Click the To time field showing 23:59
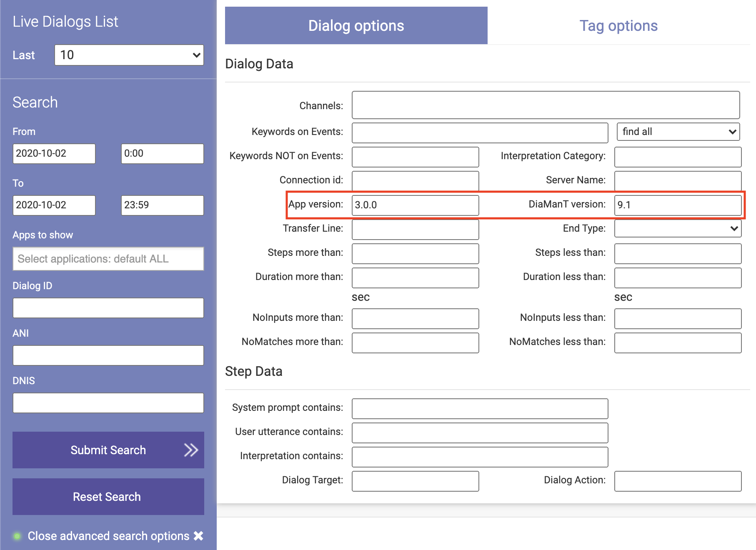Screen dimensions: 756x550 pos(162,205)
